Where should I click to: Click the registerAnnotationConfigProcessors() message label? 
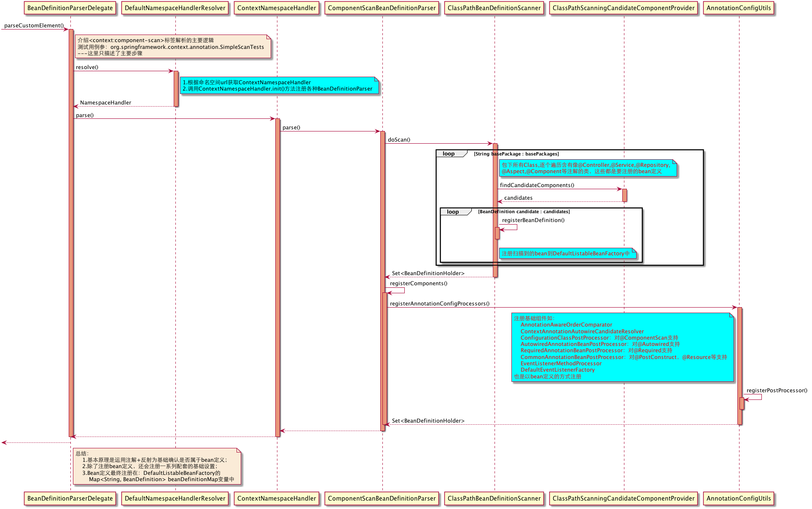(x=439, y=304)
